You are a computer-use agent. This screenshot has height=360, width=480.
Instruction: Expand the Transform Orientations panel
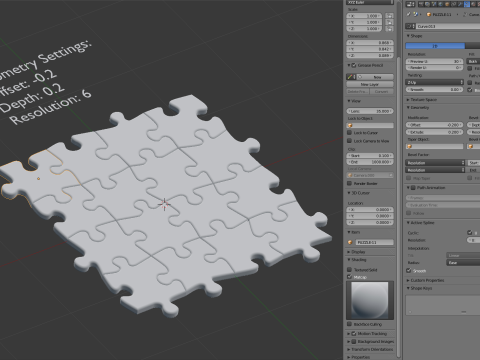click(x=349, y=349)
